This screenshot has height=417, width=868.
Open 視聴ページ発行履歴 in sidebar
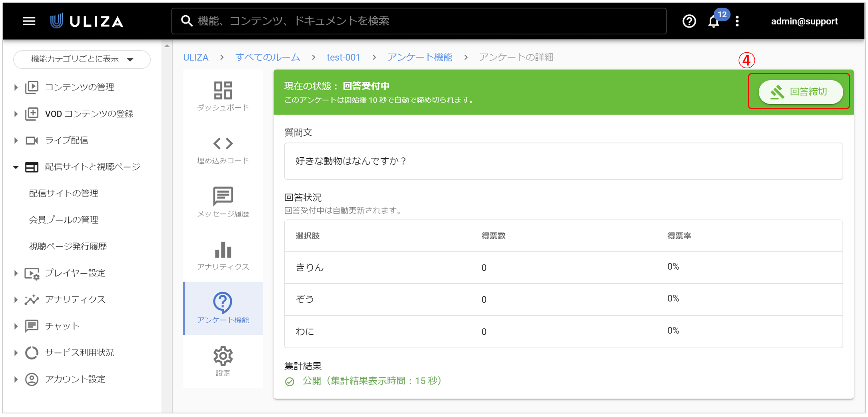click(68, 246)
